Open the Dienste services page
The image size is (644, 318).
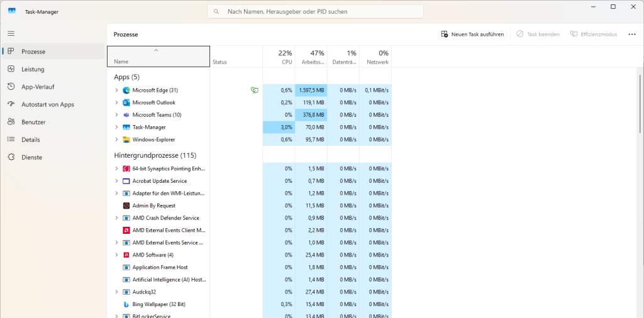(x=53, y=158)
